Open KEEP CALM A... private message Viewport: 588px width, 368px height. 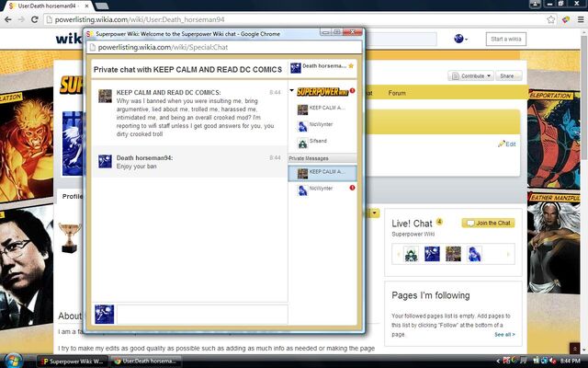tap(322, 173)
